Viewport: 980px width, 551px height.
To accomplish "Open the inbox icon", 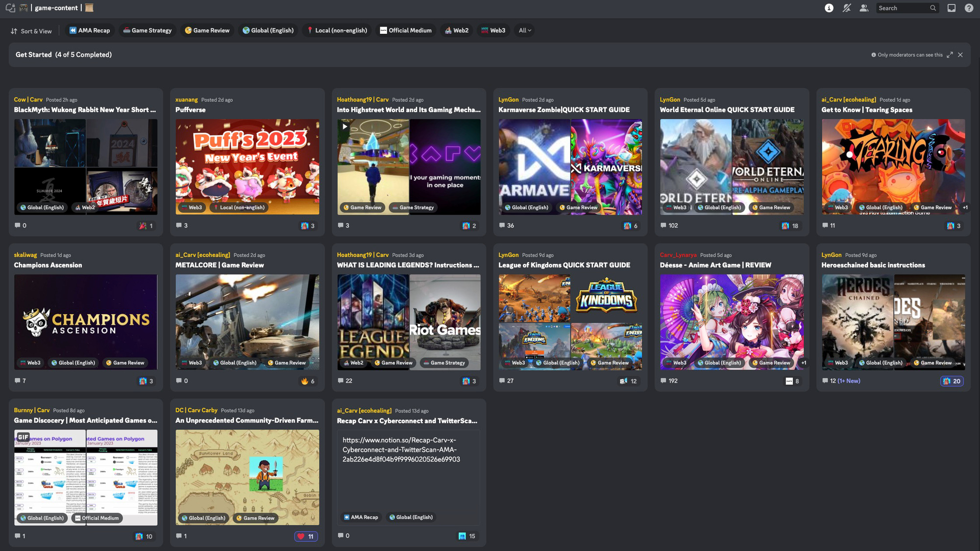I will pyautogui.click(x=951, y=8).
